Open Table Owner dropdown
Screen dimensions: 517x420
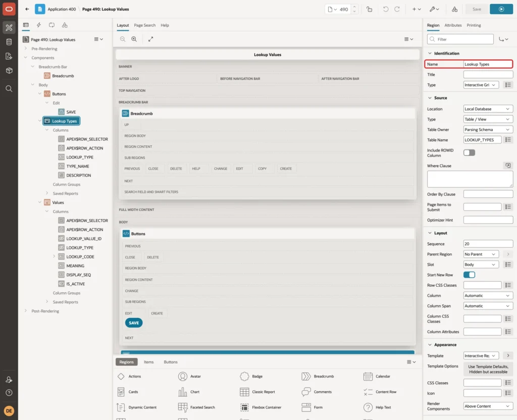pyautogui.click(x=488, y=130)
